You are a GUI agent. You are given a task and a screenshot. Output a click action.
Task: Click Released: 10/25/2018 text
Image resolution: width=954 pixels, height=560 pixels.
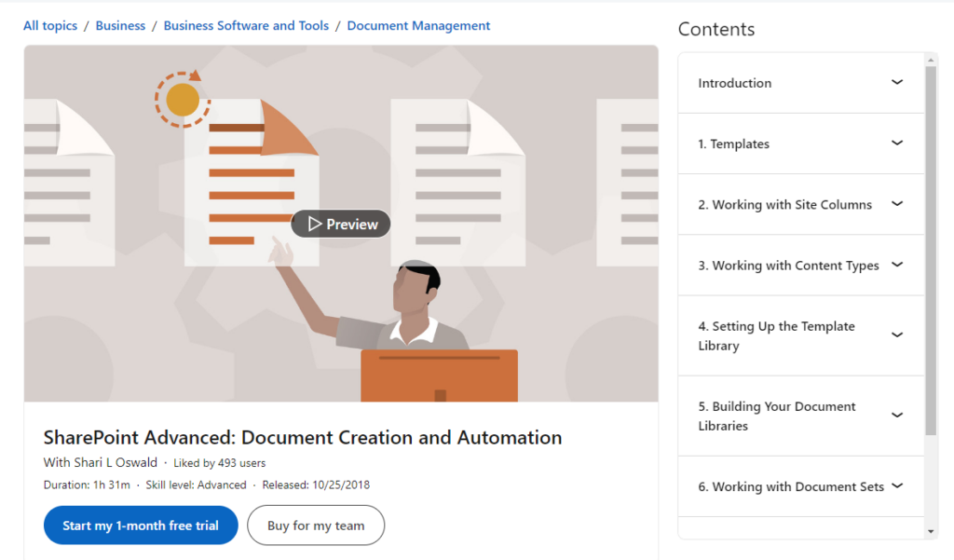pyautogui.click(x=316, y=485)
